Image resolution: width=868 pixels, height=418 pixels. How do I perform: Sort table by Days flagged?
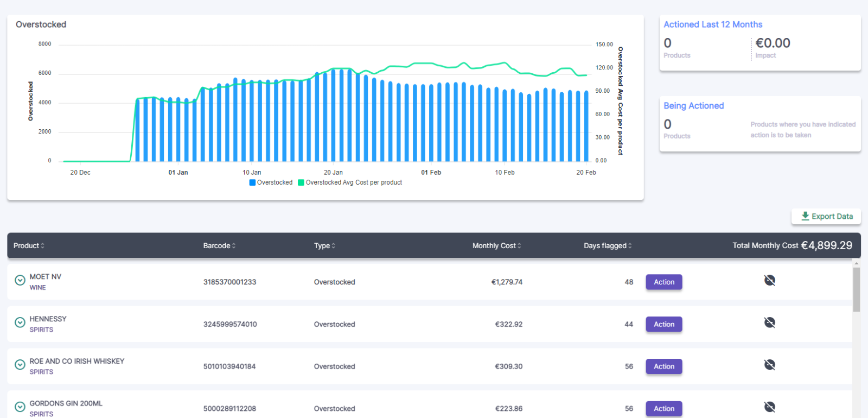pyautogui.click(x=608, y=246)
